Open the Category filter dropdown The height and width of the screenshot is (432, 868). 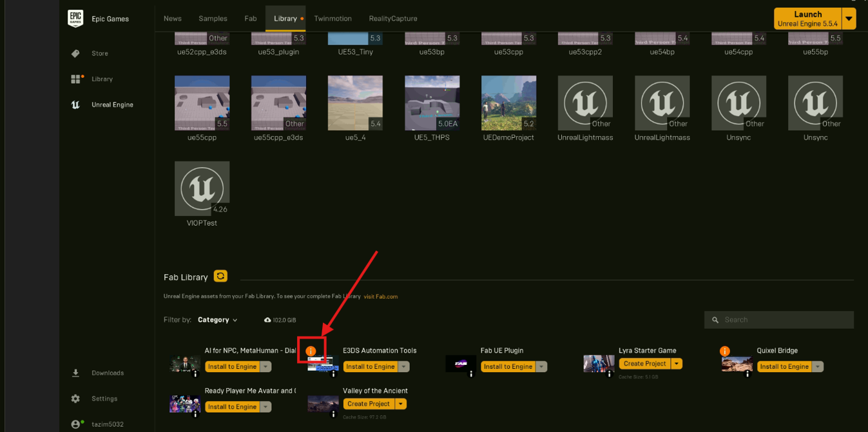218,320
